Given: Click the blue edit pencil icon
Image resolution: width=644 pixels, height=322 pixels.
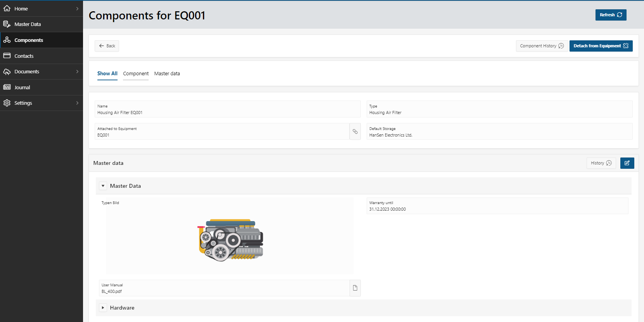Looking at the screenshot, I should (627, 163).
